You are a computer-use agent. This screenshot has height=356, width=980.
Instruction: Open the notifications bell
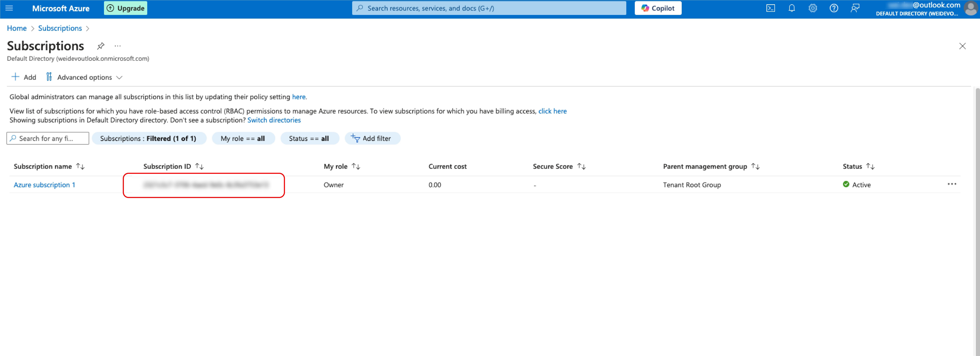pos(792,8)
